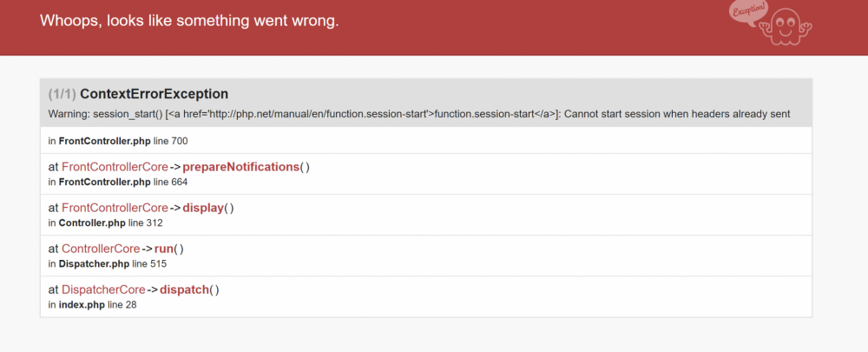Click the ControllerCore class link

pyautogui.click(x=101, y=249)
